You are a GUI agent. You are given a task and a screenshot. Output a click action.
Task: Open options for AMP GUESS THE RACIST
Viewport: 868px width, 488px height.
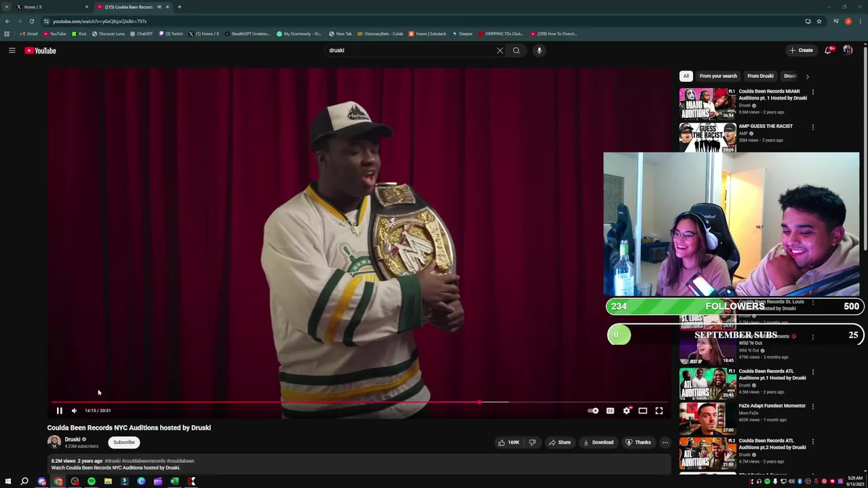point(812,127)
